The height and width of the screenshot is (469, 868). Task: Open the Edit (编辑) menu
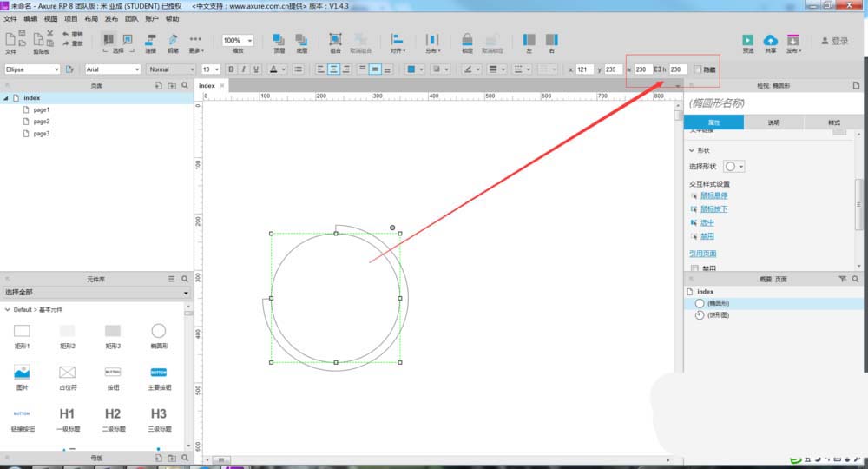[30, 19]
